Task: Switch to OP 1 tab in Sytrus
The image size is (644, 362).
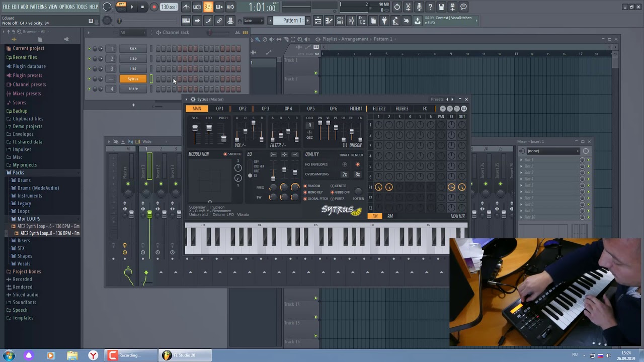Action: tap(220, 109)
